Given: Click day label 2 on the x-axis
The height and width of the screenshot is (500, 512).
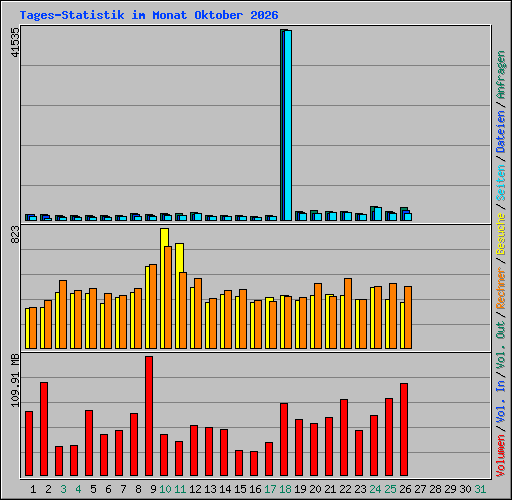Looking at the screenshot, I should pyautogui.click(x=48, y=489).
